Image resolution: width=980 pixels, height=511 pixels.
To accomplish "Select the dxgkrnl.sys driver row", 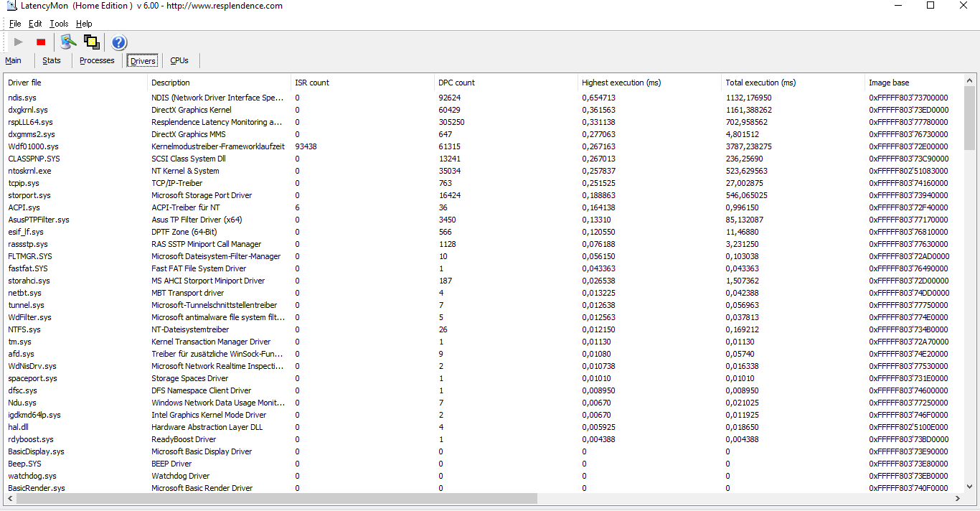I will 484,110.
